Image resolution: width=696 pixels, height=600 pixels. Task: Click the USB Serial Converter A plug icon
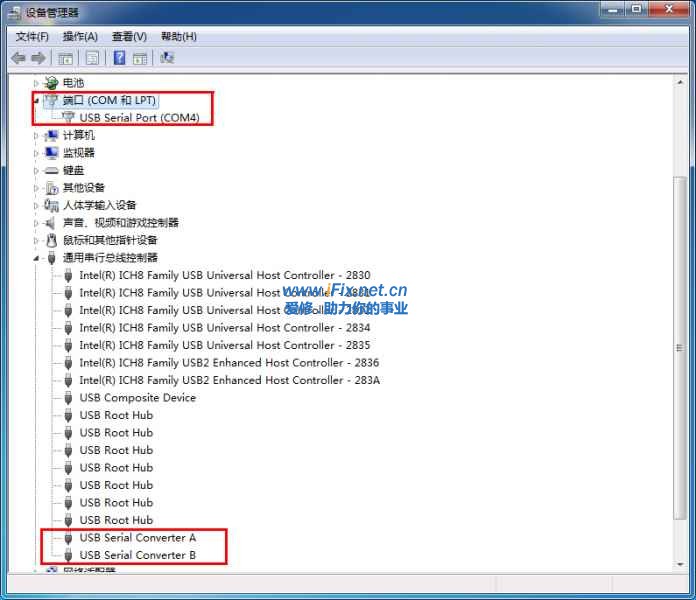[68, 538]
